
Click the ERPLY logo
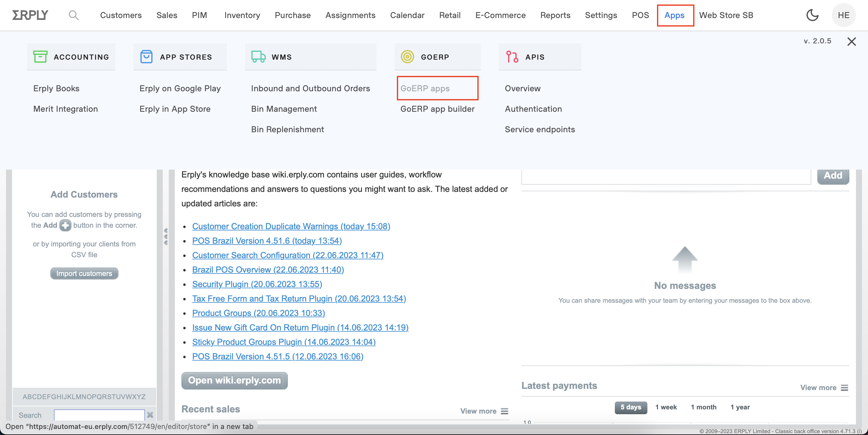[30, 15]
